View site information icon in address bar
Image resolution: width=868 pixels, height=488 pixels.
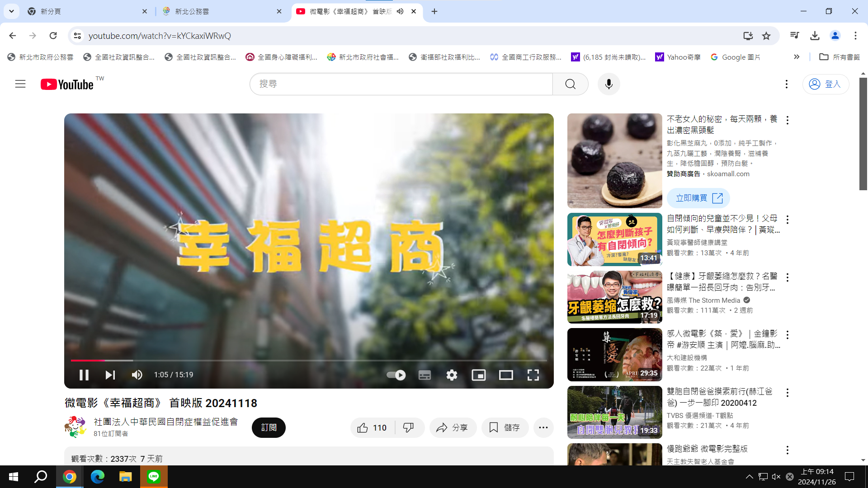point(77,36)
